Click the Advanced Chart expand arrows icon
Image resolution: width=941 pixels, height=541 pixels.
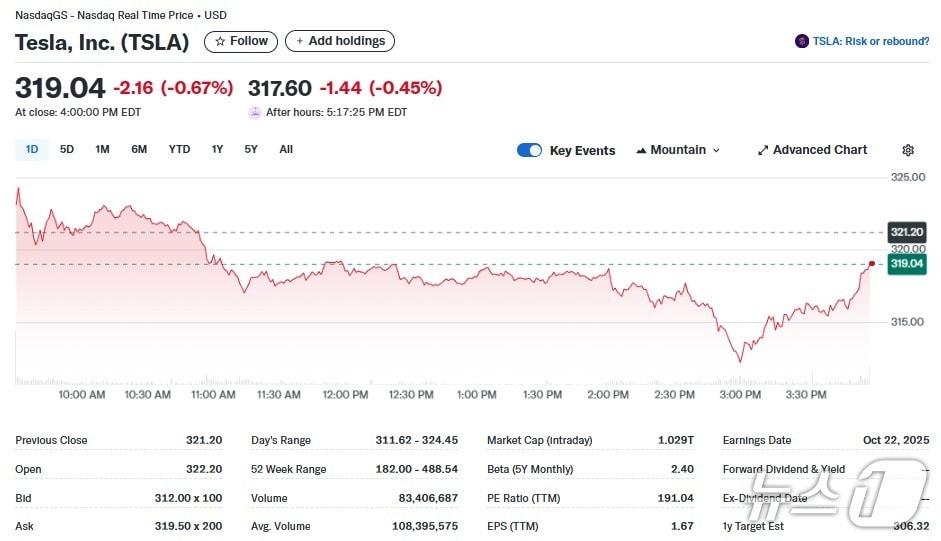[x=763, y=150]
